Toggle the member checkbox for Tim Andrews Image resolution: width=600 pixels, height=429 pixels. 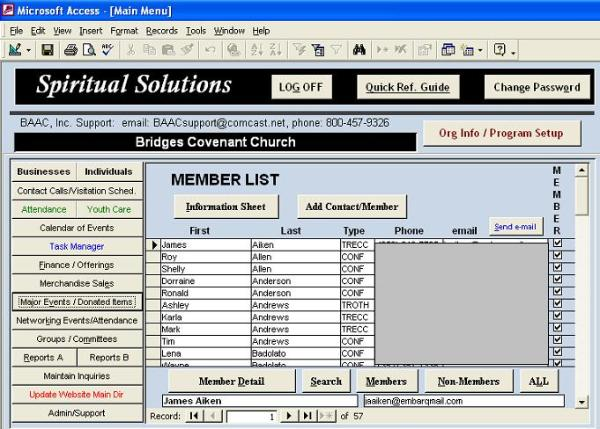pos(558,340)
